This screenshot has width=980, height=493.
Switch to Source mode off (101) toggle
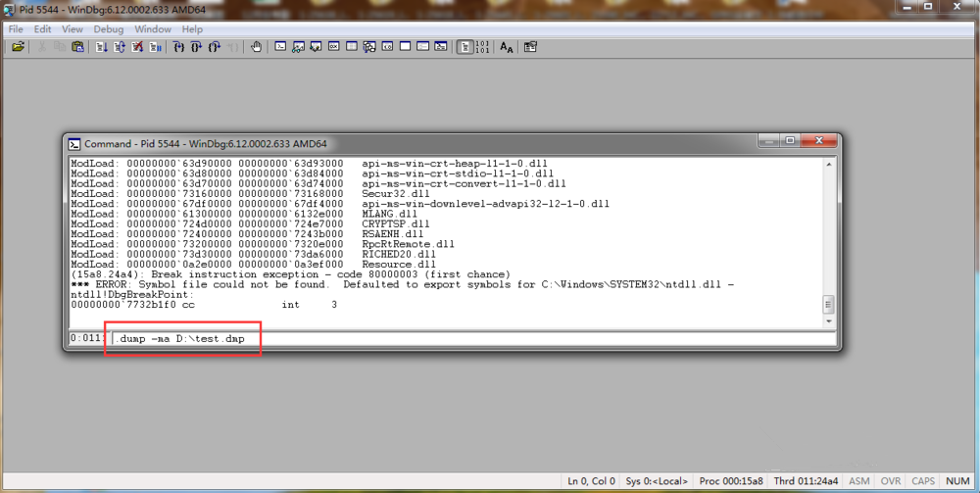(x=482, y=47)
